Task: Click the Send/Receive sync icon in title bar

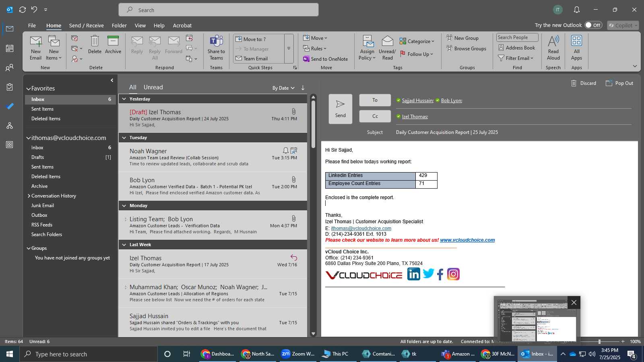Action: pyautogui.click(x=23, y=10)
